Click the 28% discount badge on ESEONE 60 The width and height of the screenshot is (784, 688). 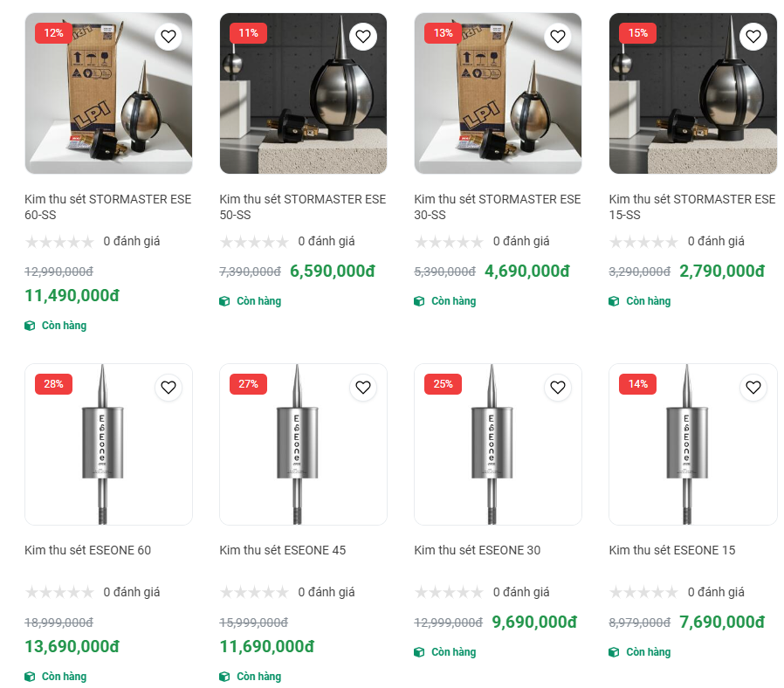pos(53,384)
